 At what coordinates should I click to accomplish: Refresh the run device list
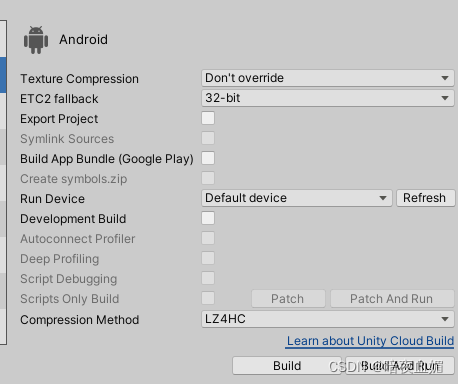pyautogui.click(x=426, y=198)
